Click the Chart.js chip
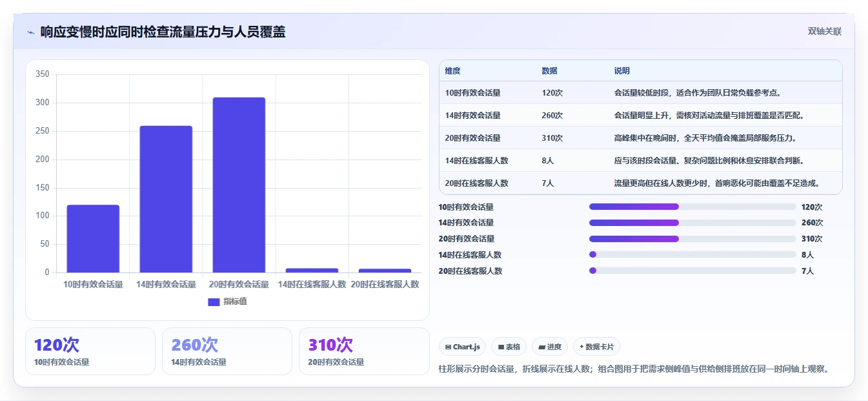 tap(463, 347)
